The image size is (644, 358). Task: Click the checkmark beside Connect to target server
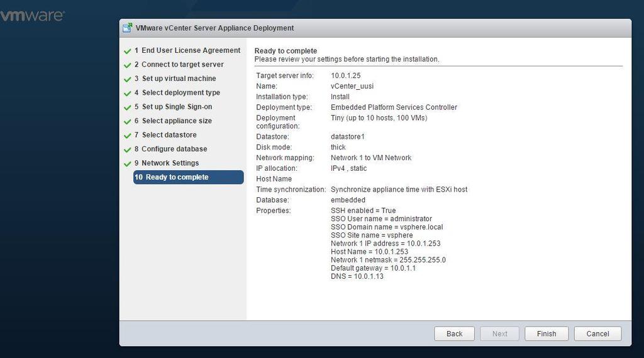[x=127, y=65]
